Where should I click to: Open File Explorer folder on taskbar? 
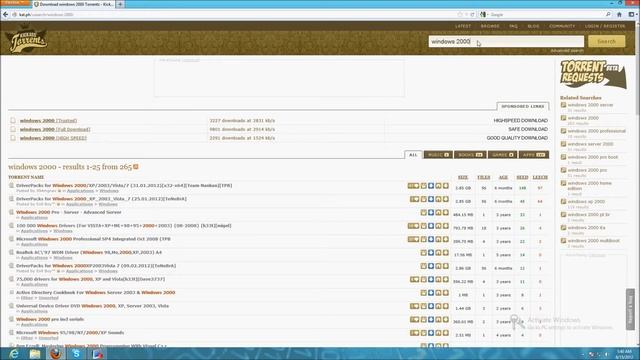(35, 353)
